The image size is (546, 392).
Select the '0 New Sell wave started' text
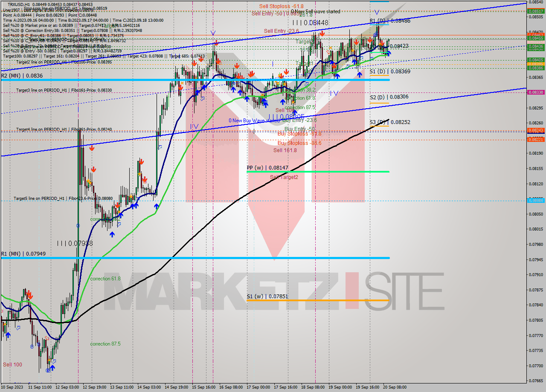point(316,12)
